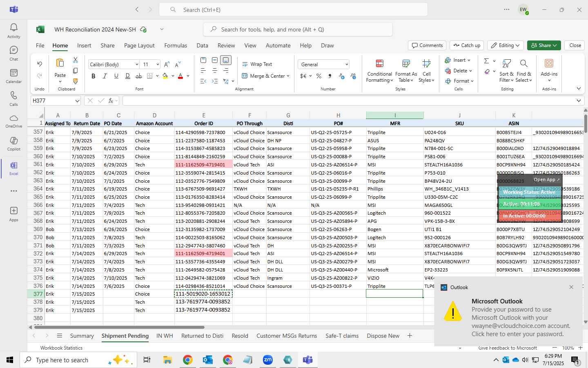Toggle Strikethrough formatting
588x368 pixels.
[x=139, y=76]
